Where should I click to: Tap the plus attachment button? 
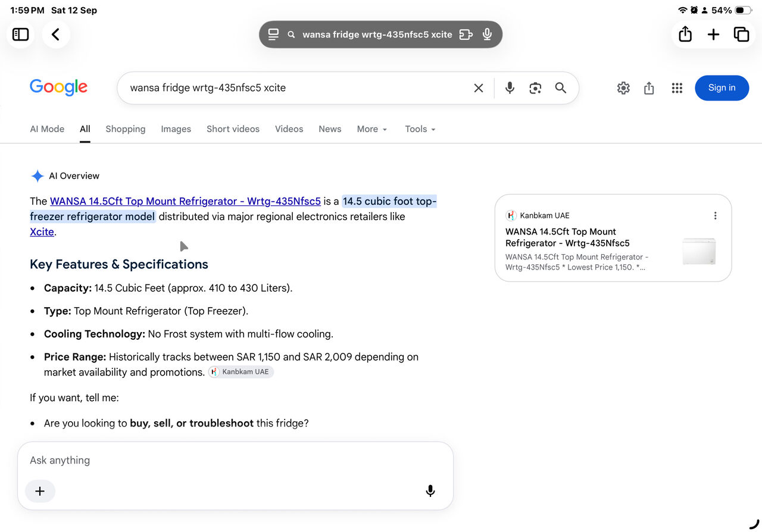[40, 491]
